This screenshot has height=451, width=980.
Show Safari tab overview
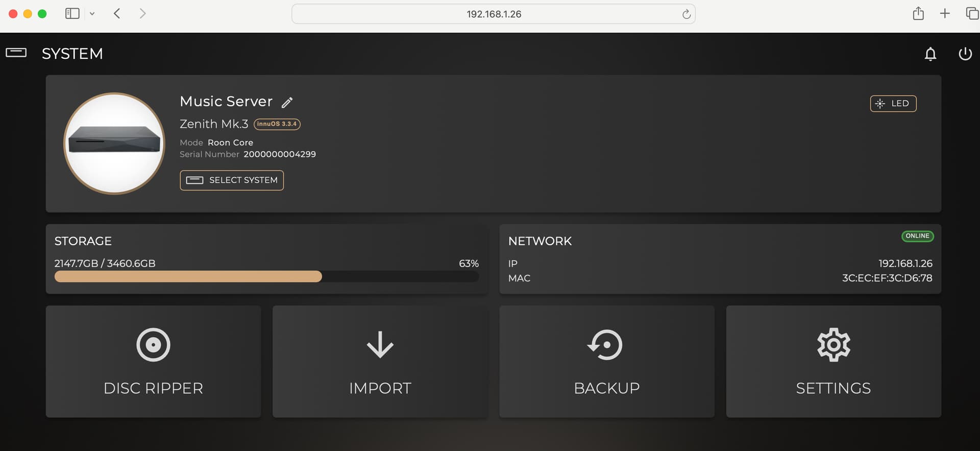(972, 14)
